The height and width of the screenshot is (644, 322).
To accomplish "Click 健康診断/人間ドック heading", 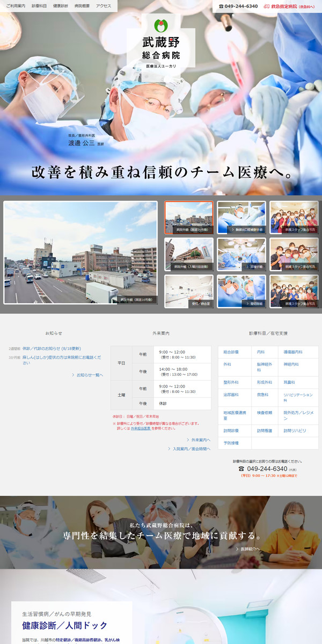I will pos(65,625).
